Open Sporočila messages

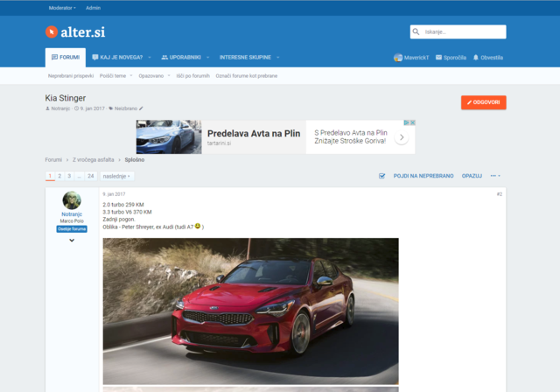click(451, 58)
